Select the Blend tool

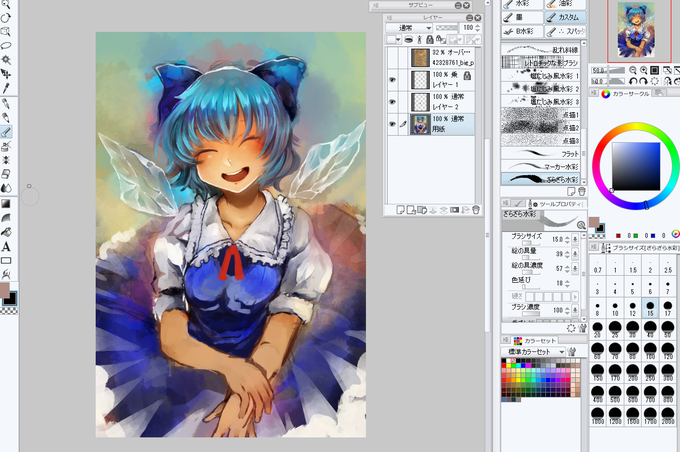click(6, 188)
